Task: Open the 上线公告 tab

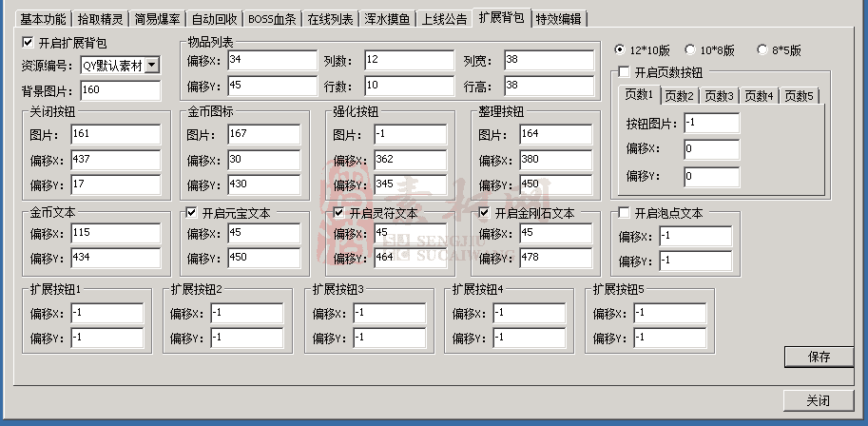Action: (445, 19)
